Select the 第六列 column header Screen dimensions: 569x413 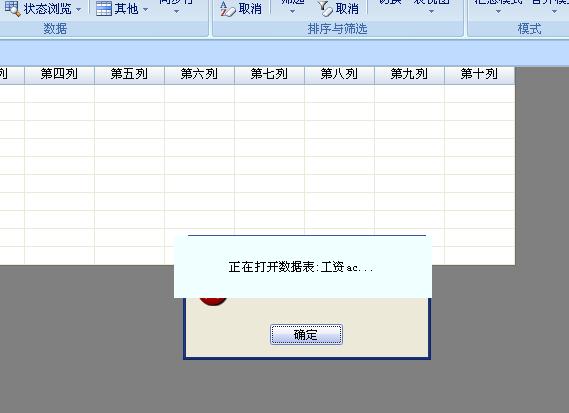point(200,75)
